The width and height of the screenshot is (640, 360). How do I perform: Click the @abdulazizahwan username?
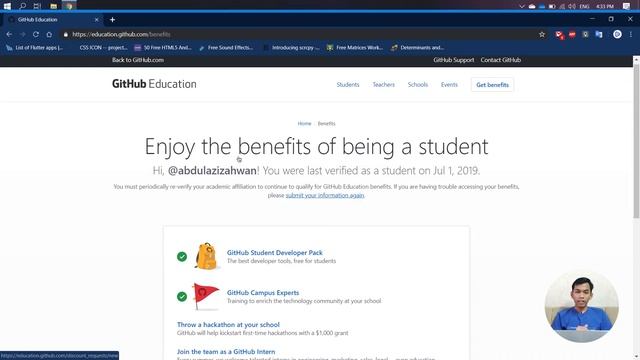(x=212, y=170)
